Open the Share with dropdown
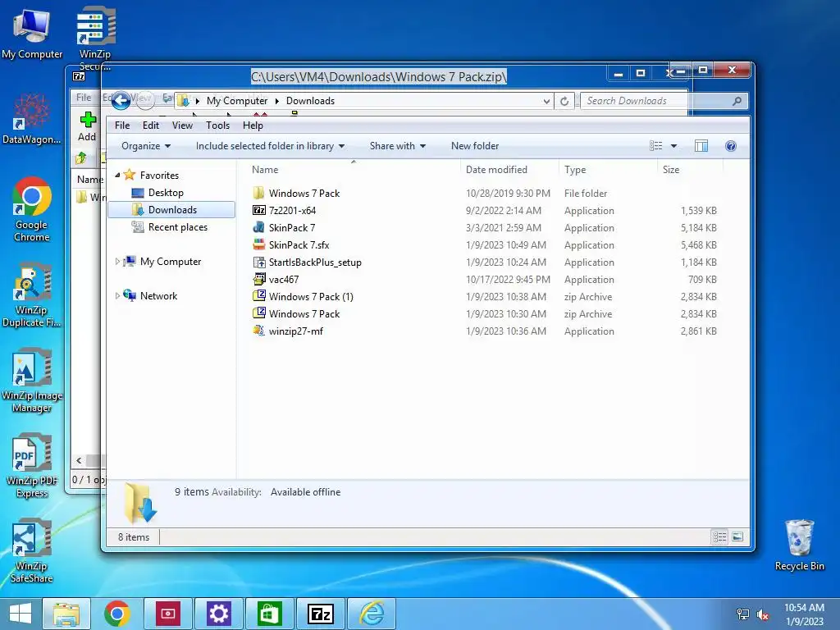Viewport: 840px width, 630px height. pyautogui.click(x=398, y=146)
